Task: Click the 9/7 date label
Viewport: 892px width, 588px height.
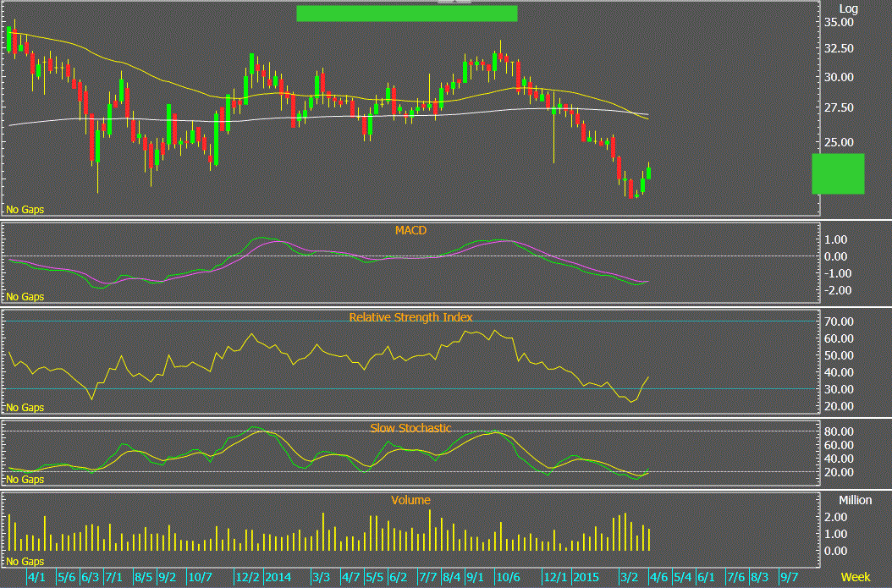Action: point(789,578)
